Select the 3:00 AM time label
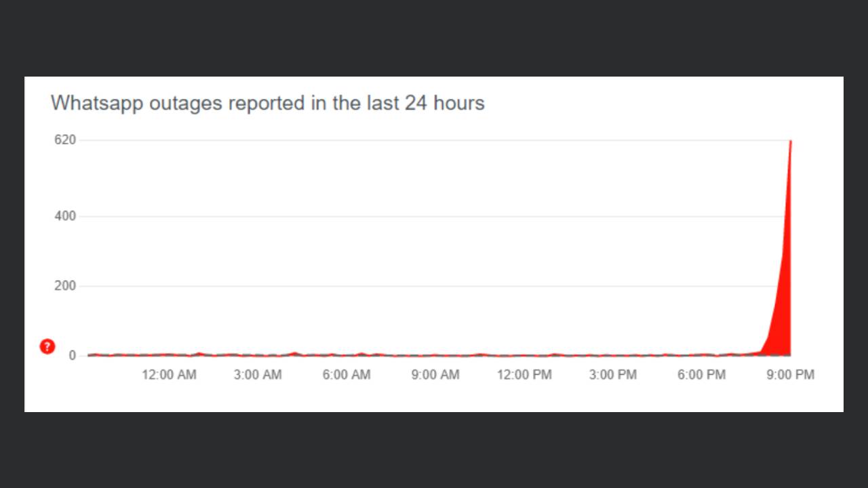 click(258, 375)
